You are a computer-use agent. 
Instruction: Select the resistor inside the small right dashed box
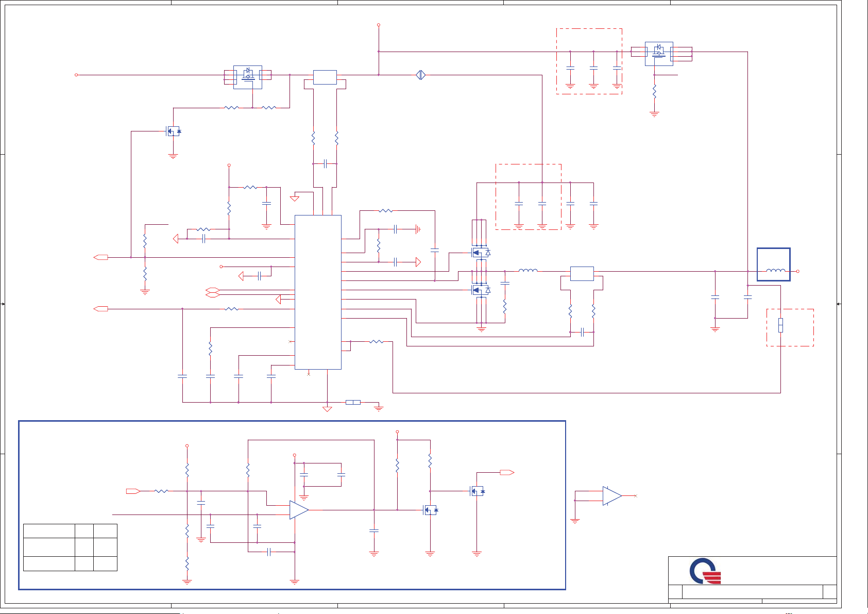pos(780,325)
